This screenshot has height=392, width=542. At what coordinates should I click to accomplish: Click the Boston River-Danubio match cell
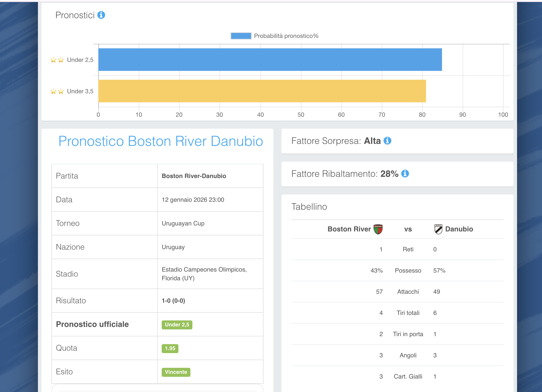194,176
